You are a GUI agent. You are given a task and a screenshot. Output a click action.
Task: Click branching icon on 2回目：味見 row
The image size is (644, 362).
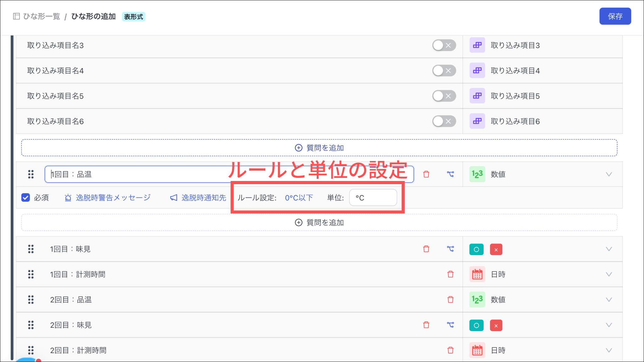click(x=450, y=325)
